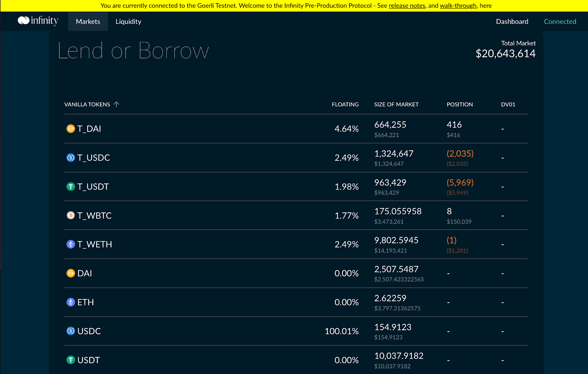Select the T_WETH market name
This screenshot has height=374, width=588.
point(94,244)
